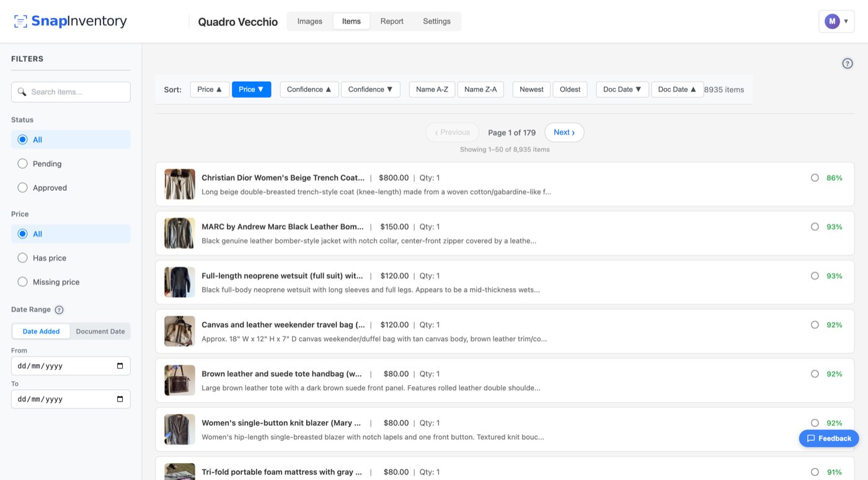Sort items by Name Z-A
Screen dimensions: 868x480
(480, 89)
